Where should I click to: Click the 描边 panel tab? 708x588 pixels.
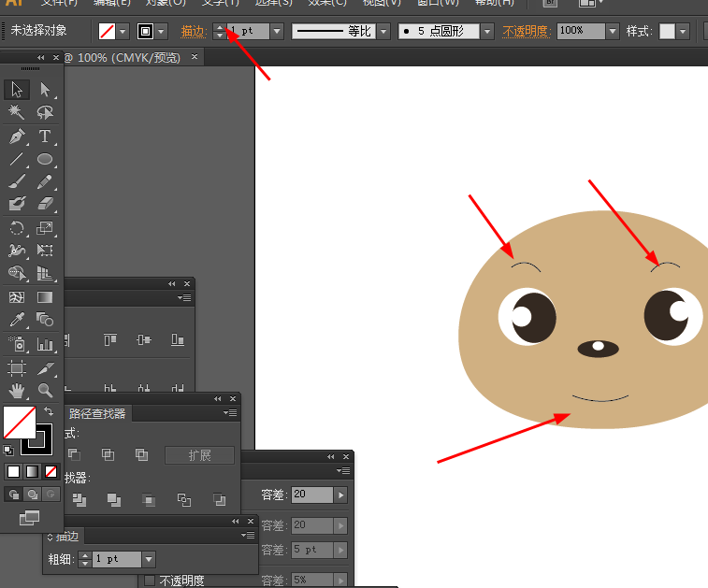click(x=67, y=536)
